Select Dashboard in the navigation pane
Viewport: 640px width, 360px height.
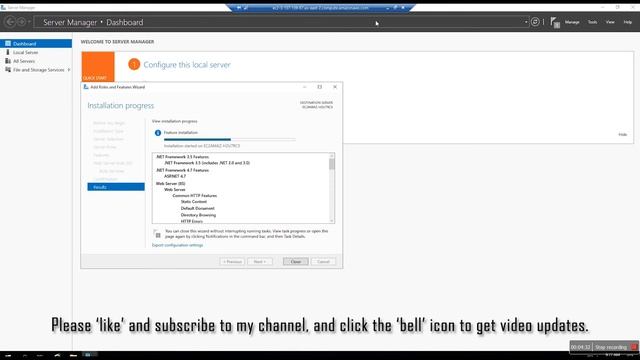36,44
